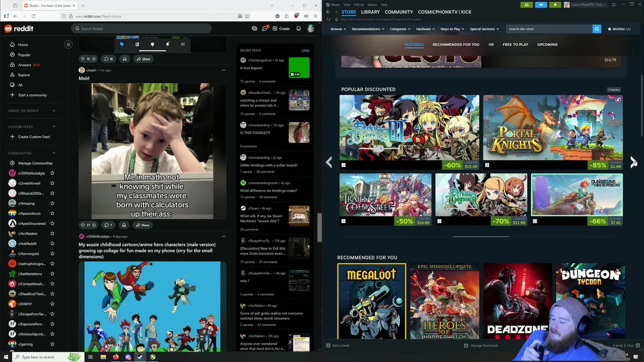Go back in the Firefox browser

click(x=15, y=16)
